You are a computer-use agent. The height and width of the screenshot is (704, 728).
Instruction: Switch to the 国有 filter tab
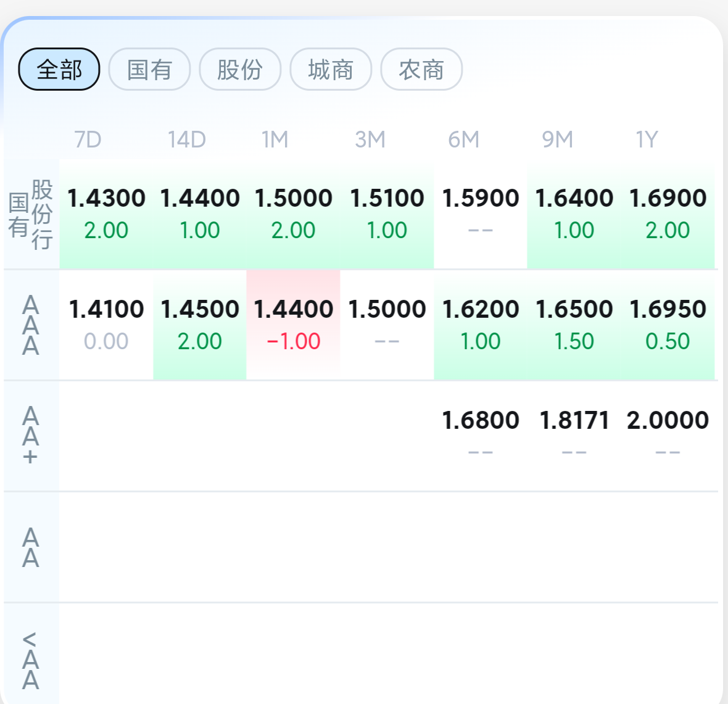coord(149,69)
